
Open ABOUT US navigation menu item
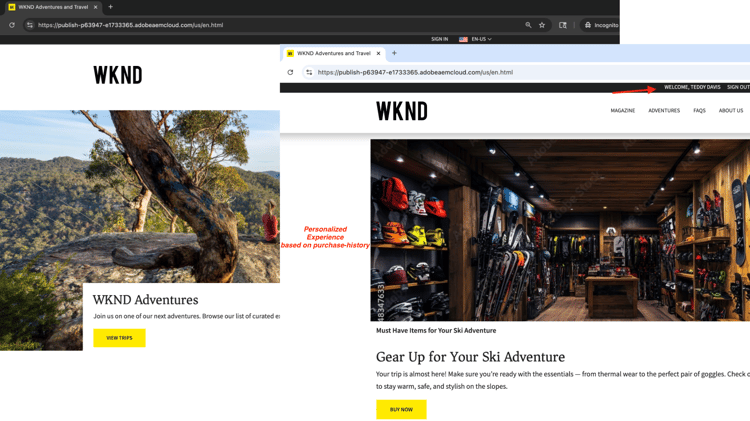click(731, 111)
